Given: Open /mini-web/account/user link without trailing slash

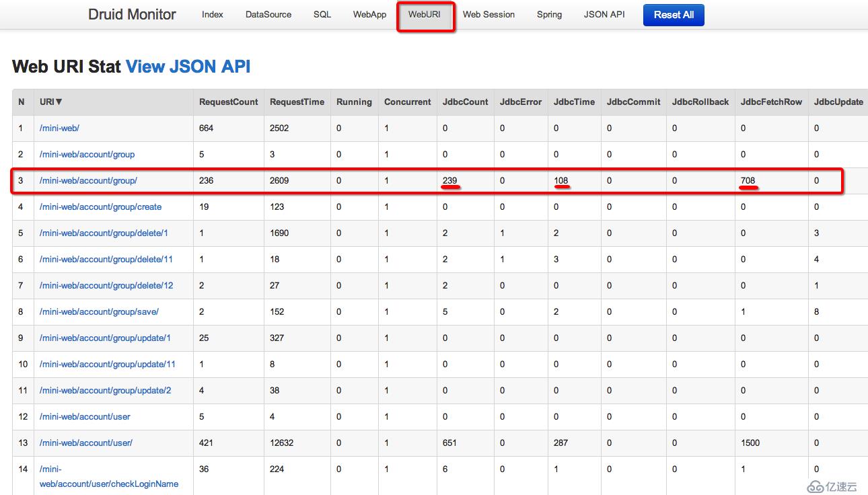Looking at the screenshot, I should click(x=85, y=416).
